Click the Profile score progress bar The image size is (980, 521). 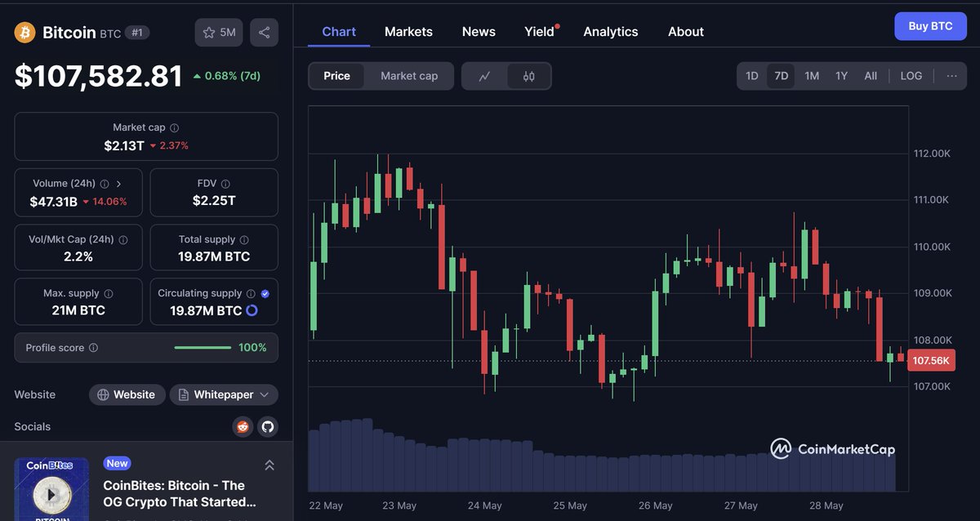203,348
